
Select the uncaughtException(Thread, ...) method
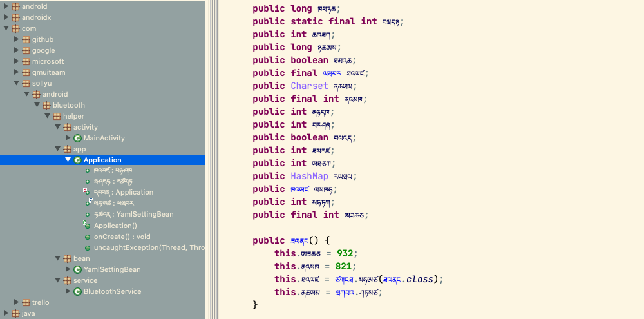point(149,248)
